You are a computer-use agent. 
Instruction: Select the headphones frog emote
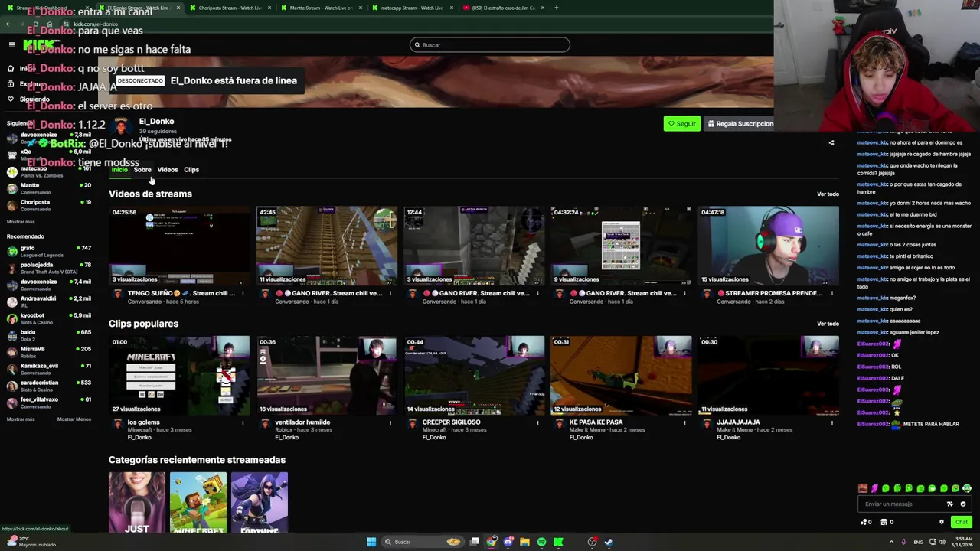pos(967,488)
